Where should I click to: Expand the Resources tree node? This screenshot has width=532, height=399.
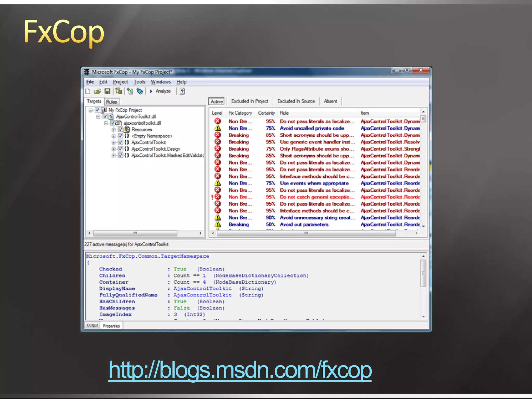point(114,129)
